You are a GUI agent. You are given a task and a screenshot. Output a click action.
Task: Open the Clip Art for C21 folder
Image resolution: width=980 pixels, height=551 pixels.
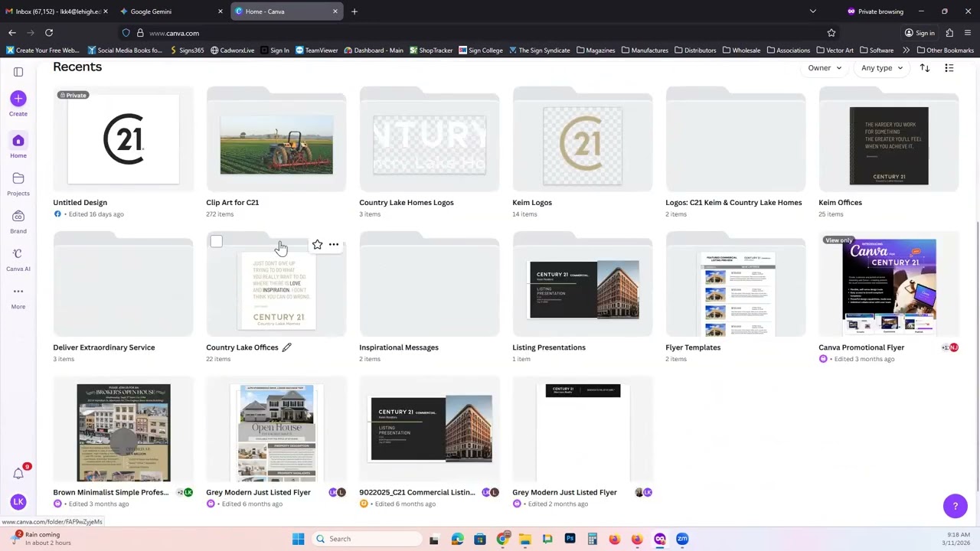tap(276, 139)
